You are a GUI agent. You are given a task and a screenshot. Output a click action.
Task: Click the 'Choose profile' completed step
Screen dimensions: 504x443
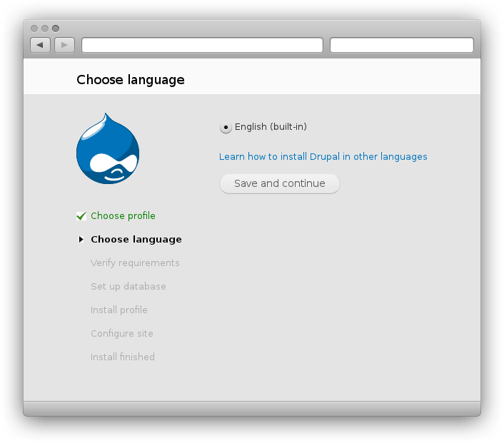[x=123, y=216]
